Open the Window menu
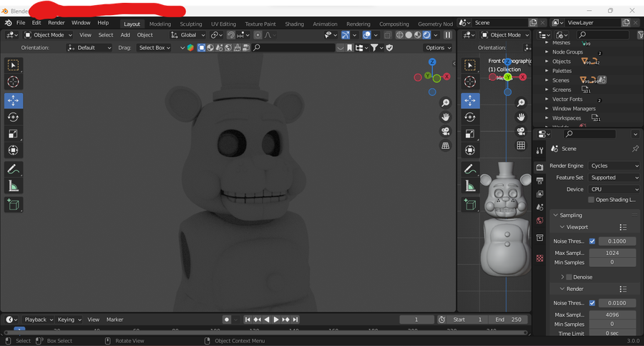Viewport: 644px width, 346px height. pyautogui.click(x=81, y=23)
